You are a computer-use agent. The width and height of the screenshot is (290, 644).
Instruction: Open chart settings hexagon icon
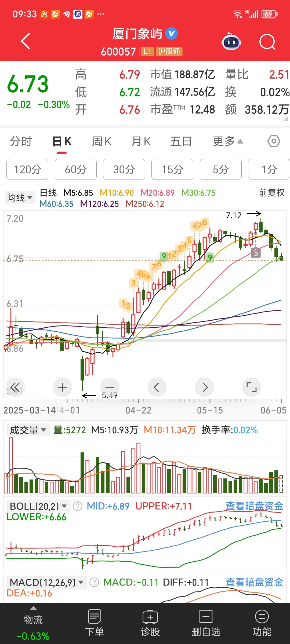pyautogui.click(x=274, y=141)
